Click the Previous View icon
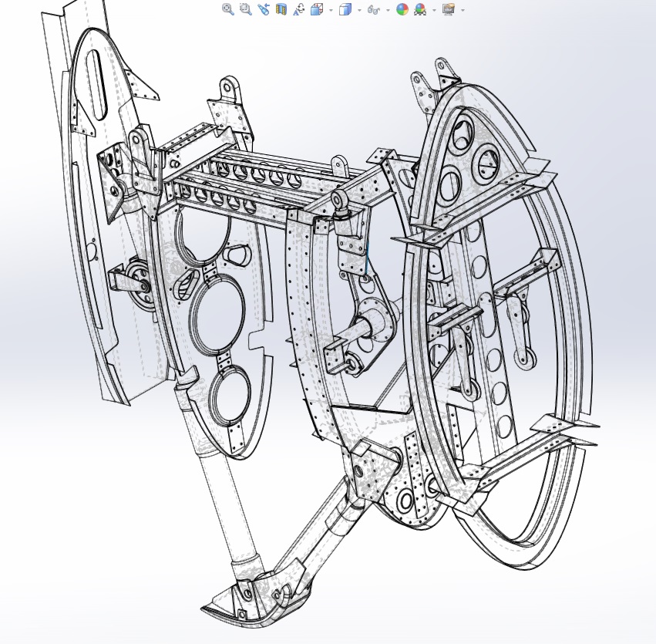 (x=264, y=9)
